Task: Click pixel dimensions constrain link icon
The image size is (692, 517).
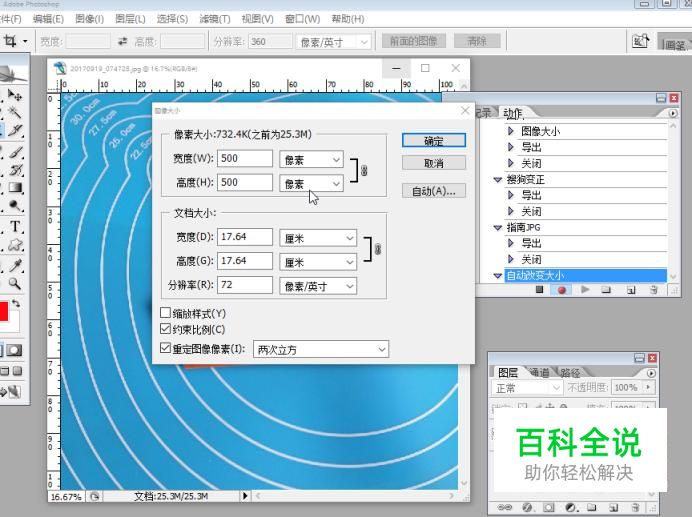Action: tap(364, 170)
